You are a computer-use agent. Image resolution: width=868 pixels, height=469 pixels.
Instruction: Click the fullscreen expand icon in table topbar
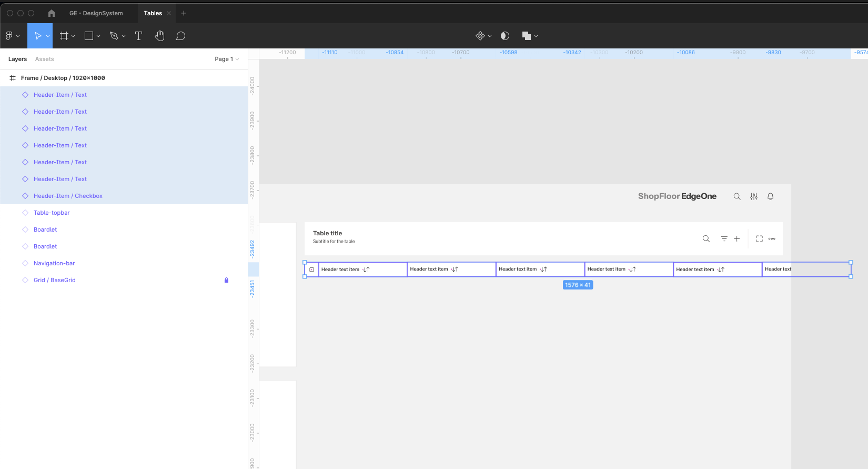point(759,239)
